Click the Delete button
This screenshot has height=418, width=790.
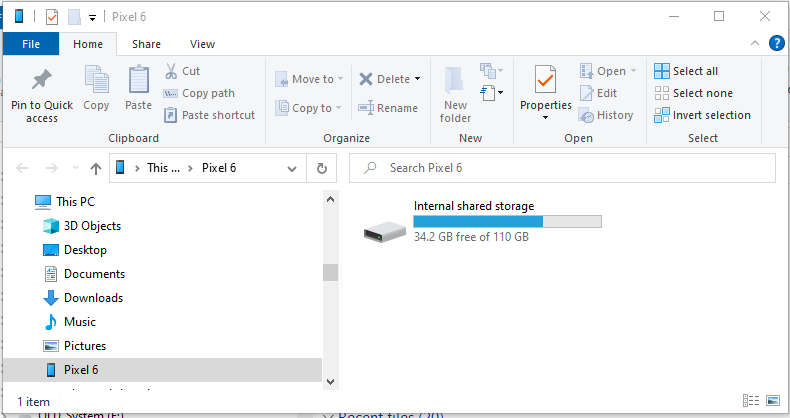384,79
